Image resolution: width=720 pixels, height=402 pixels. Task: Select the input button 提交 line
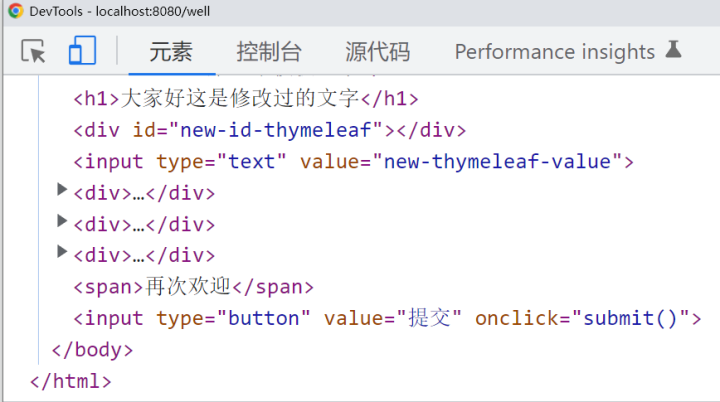click(388, 318)
